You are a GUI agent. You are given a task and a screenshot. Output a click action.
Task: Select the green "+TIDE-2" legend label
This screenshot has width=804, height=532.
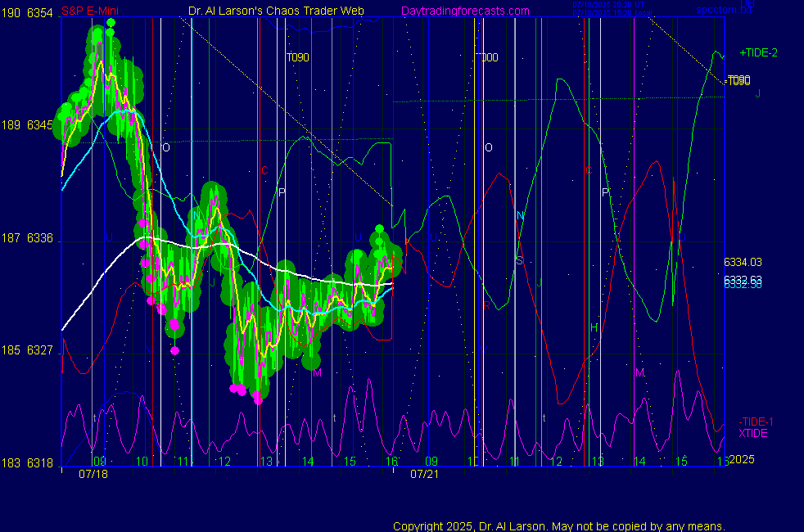pyautogui.click(x=758, y=52)
